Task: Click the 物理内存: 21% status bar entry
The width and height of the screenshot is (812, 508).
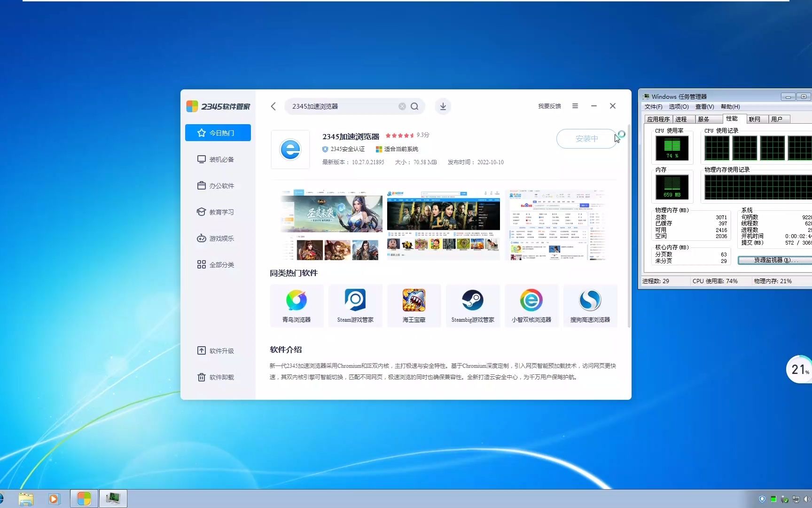Action: coord(773,281)
